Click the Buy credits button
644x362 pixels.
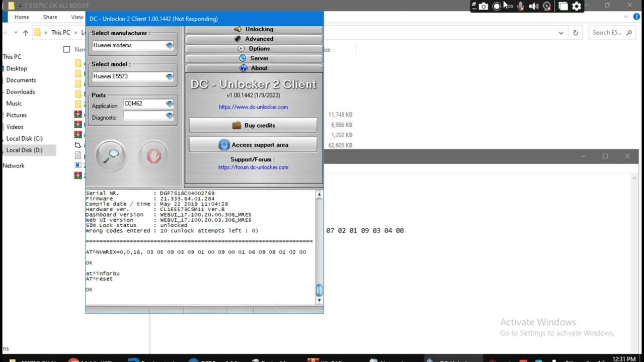pyautogui.click(x=253, y=125)
